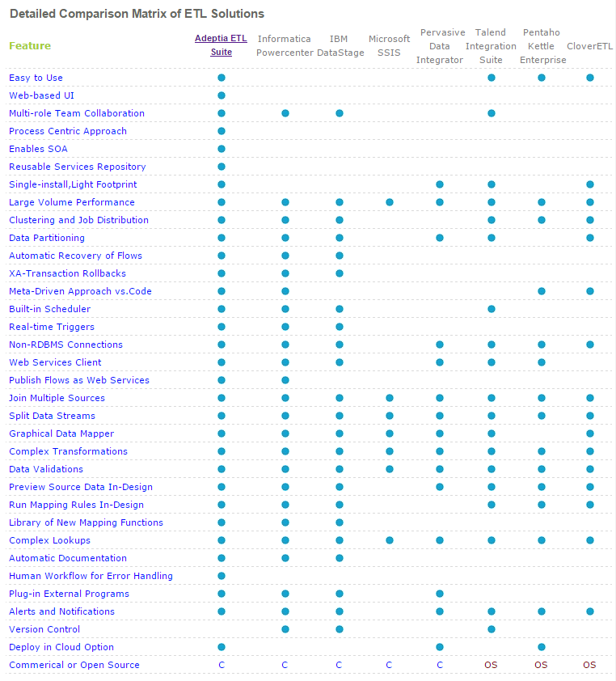This screenshot has width=616, height=681.
Task: Click the Adeptia dot in Web-based UI row
Action: (222, 95)
